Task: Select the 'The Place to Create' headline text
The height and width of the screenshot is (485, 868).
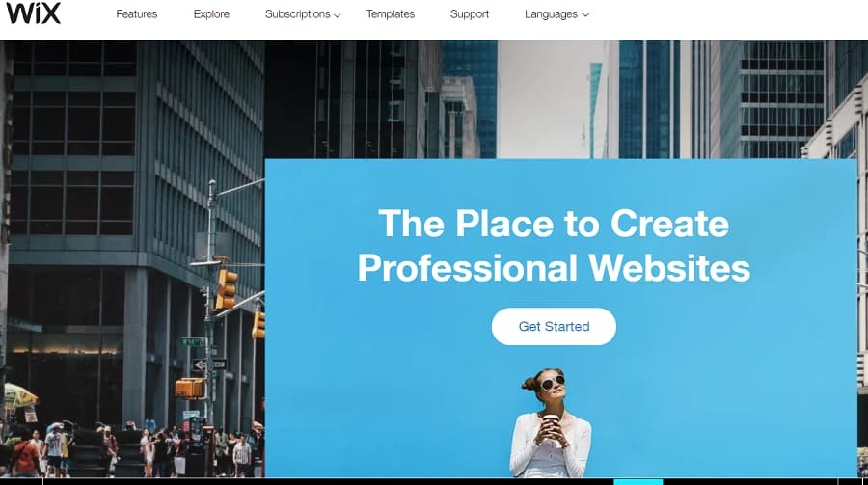Action: point(554,224)
